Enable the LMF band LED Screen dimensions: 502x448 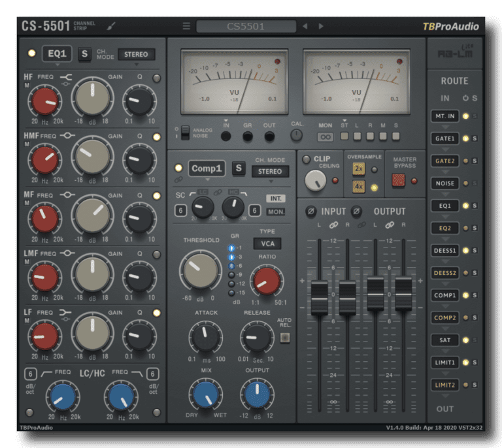point(157,255)
